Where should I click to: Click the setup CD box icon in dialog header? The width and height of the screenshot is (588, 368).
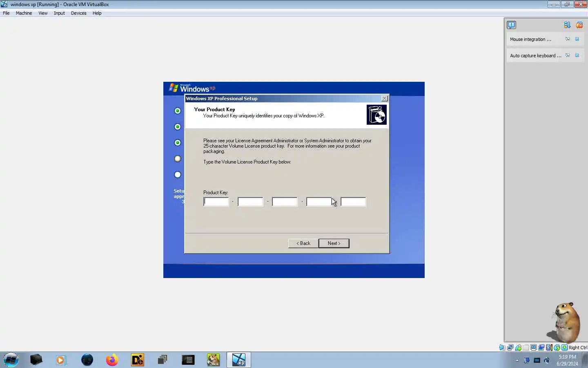tap(376, 115)
